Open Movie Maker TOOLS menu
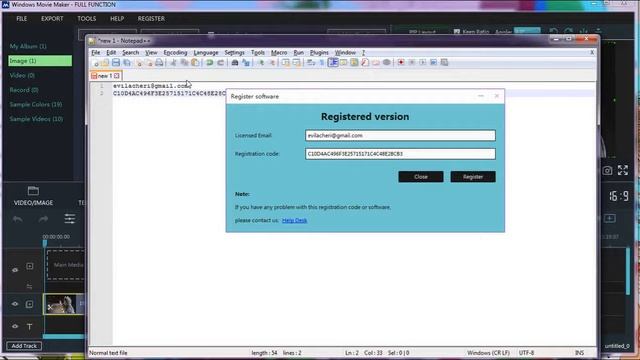 87,19
